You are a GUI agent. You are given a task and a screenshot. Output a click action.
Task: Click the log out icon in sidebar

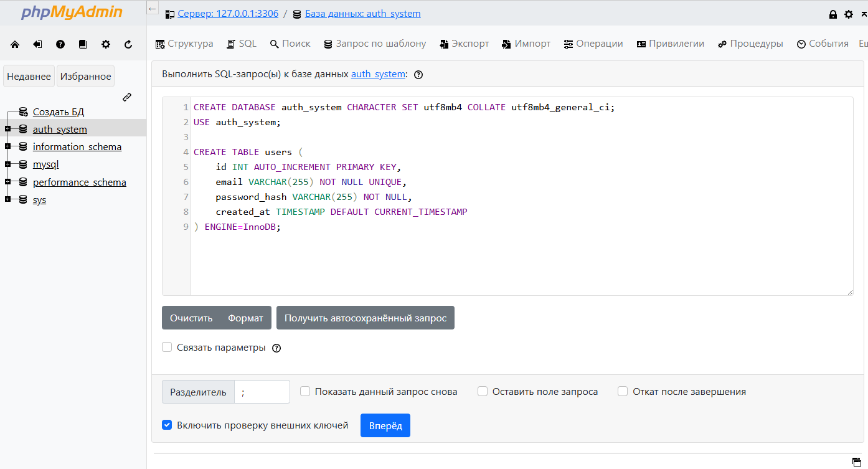pos(37,44)
